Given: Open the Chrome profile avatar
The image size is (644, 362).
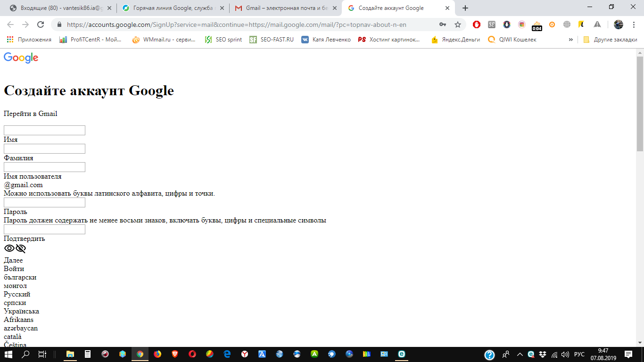Looking at the screenshot, I should (x=619, y=25).
